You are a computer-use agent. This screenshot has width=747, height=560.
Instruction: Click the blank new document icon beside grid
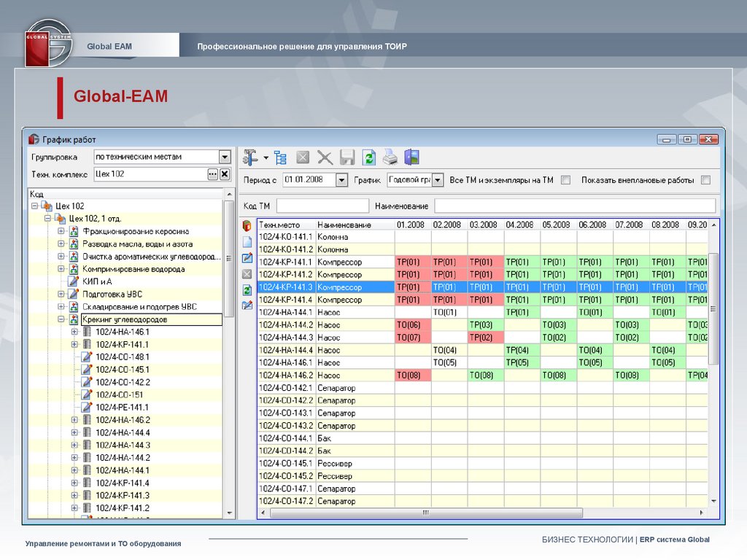point(247,241)
